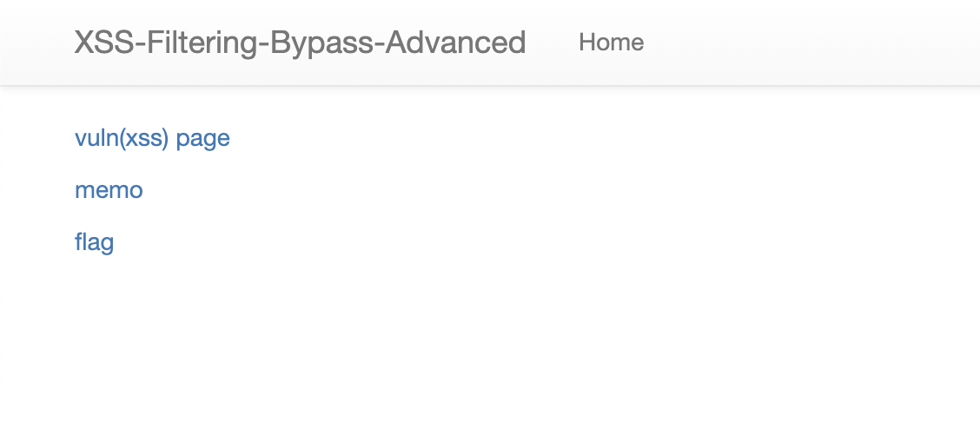Click the navbar heading XSS-Filtering-Bypass-Advanced
Viewport: 980px width, 429px height.
pyautogui.click(x=300, y=43)
